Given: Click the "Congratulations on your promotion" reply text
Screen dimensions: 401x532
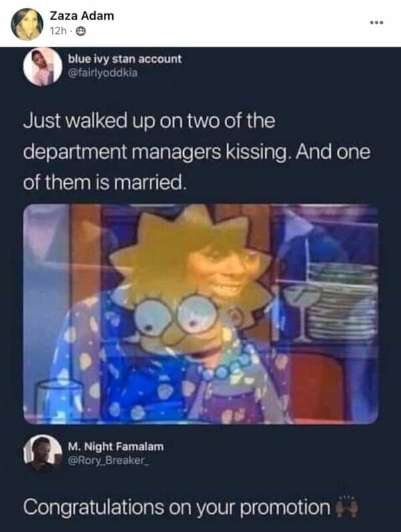Looking at the screenshot, I should (176, 507).
